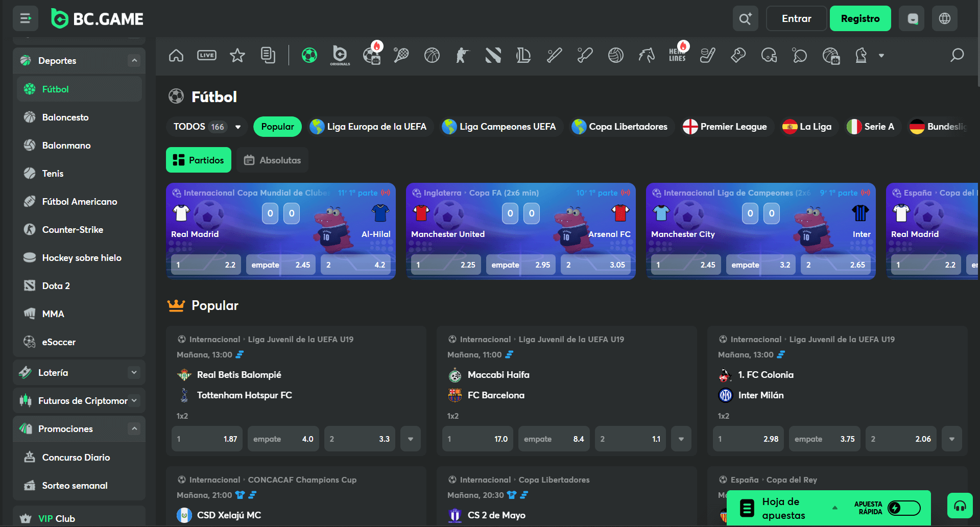The image size is (980, 527).
Task: Open the Home icon in sports toolbar
Action: point(176,55)
